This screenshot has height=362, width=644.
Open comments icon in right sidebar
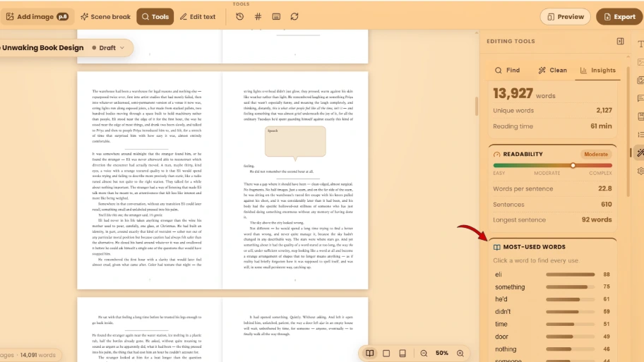(640, 99)
